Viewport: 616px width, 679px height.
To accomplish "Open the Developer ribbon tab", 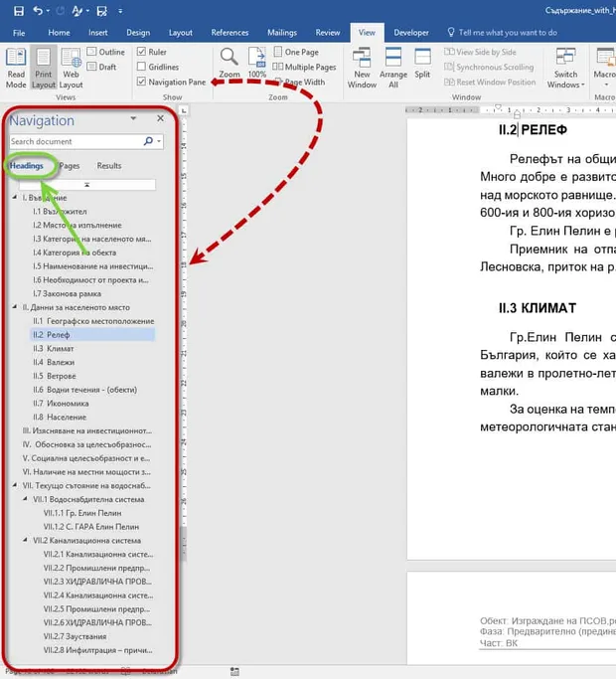I will coord(411,33).
